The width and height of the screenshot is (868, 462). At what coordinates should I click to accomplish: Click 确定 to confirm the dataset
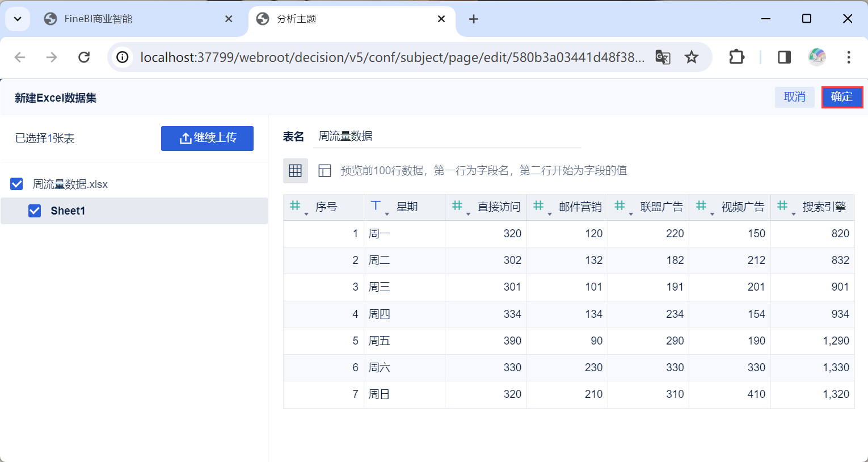[x=842, y=97]
